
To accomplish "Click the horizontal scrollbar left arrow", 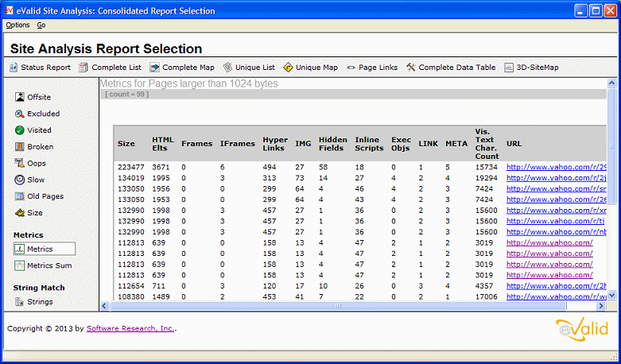I will pyautogui.click(x=104, y=306).
